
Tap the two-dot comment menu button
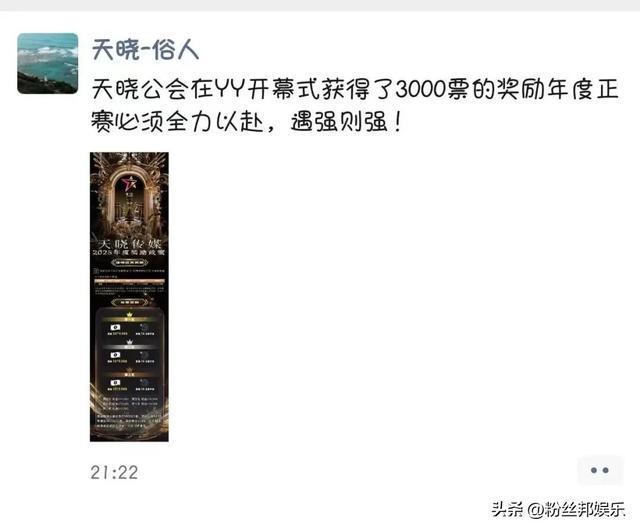[x=600, y=470]
